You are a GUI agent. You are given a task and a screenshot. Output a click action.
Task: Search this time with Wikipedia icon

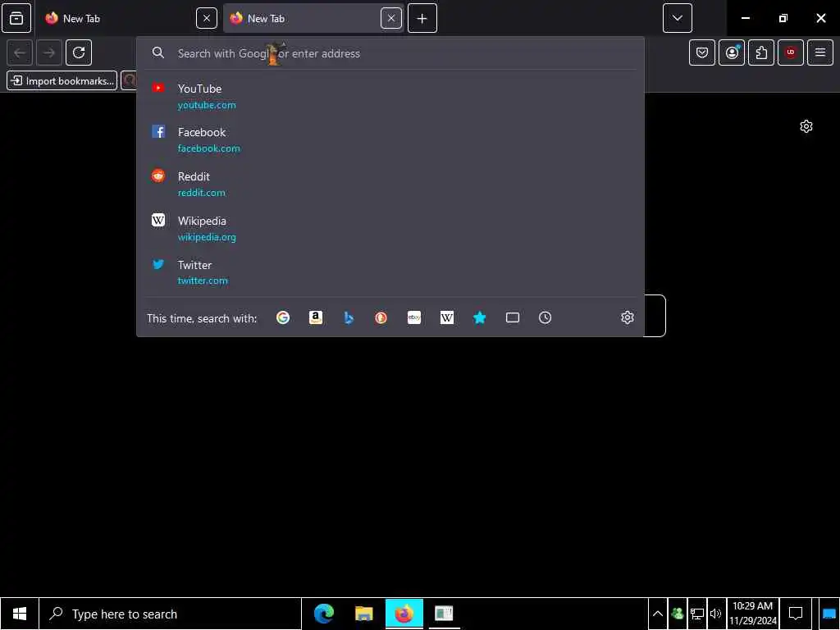click(447, 317)
